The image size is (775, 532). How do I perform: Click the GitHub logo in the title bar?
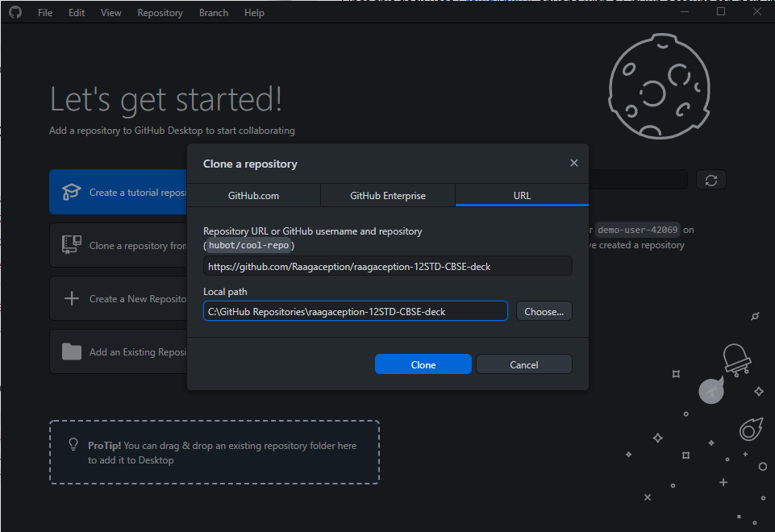[x=15, y=12]
